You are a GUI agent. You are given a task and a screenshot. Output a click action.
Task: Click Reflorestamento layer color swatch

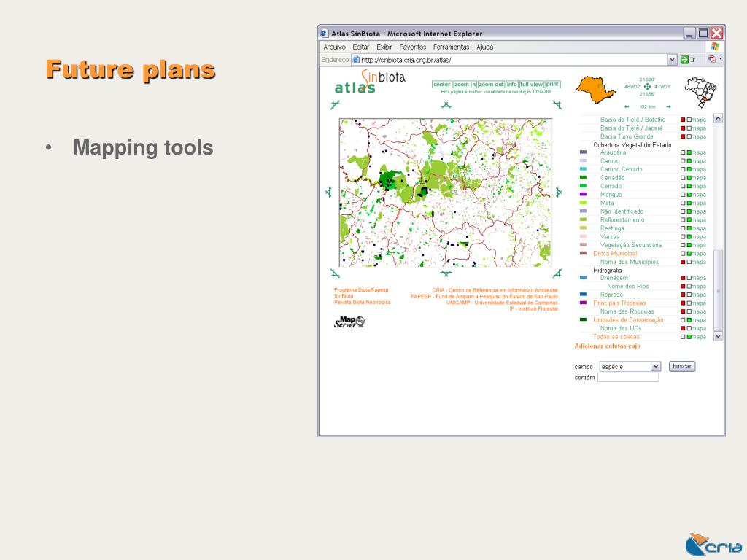point(583,219)
